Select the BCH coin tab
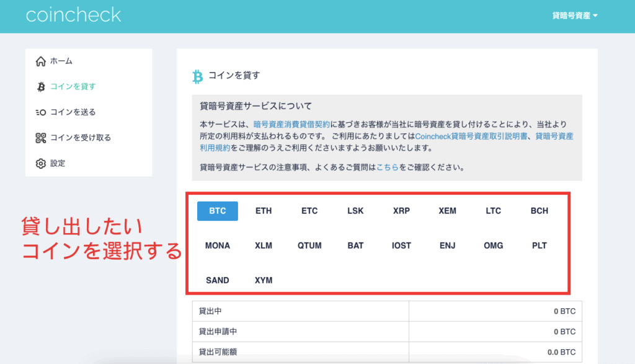The height and width of the screenshot is (364, 635). 540,211
